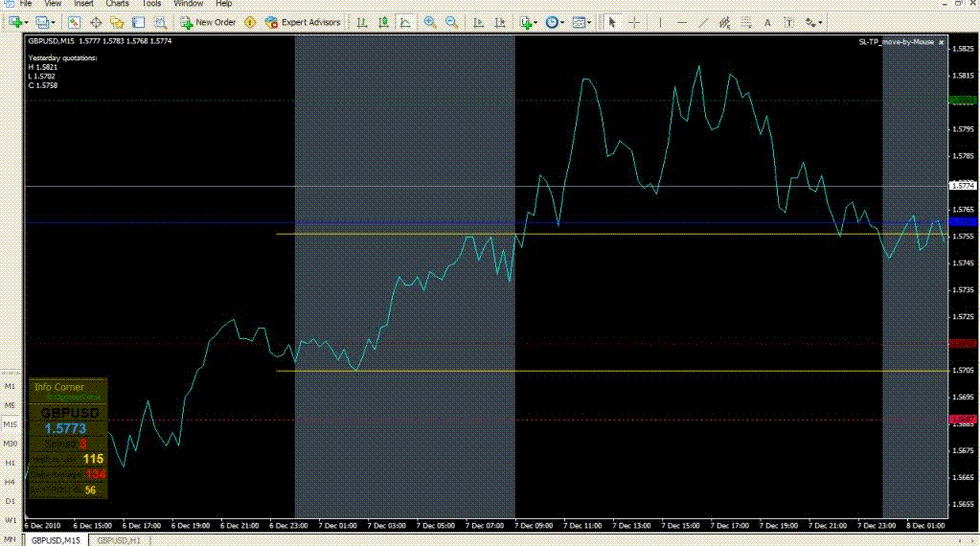Select the W1 timeframe button

click(10, 520)
